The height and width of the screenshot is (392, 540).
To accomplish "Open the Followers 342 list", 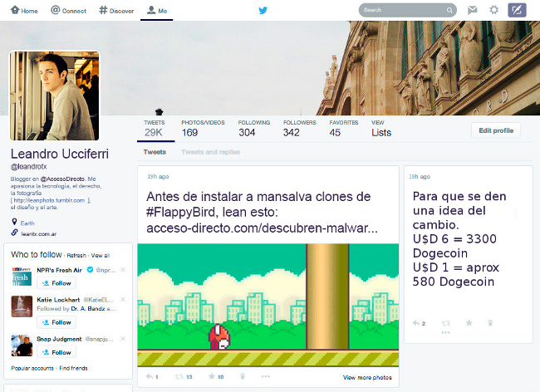I will 299,129.
